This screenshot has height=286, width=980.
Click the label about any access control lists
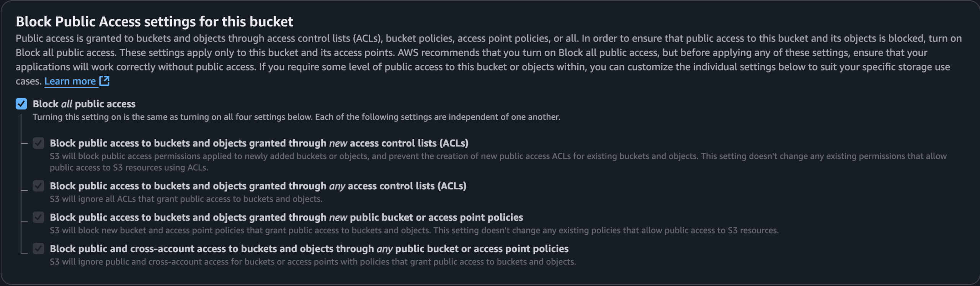pyautogui.click(x=258, y=186)
